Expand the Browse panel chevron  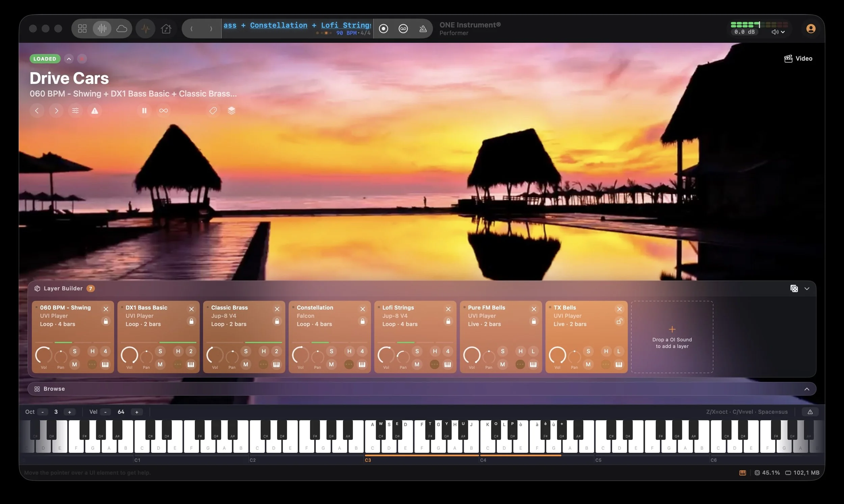point(807,389)
